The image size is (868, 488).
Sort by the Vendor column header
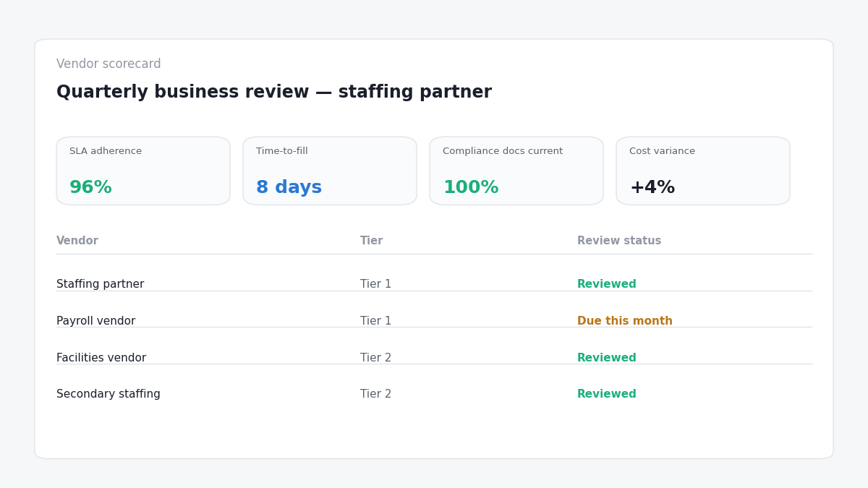coord(77,241)
